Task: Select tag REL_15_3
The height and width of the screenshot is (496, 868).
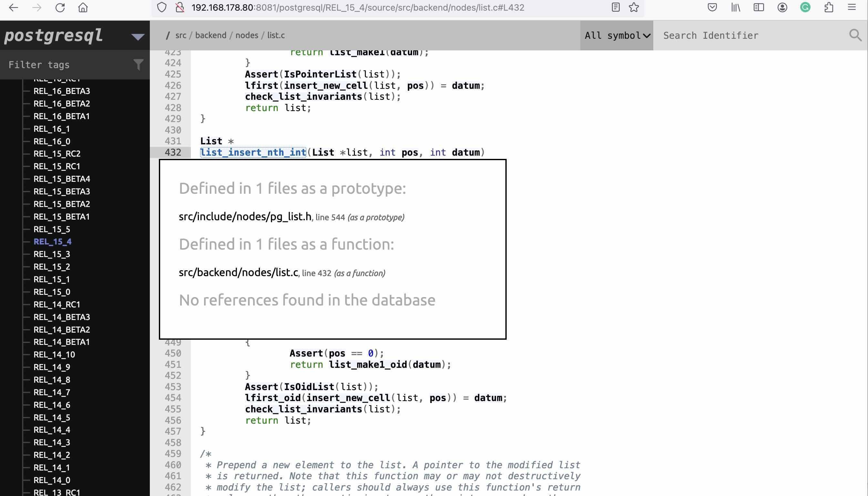Action: pos(52,254)
